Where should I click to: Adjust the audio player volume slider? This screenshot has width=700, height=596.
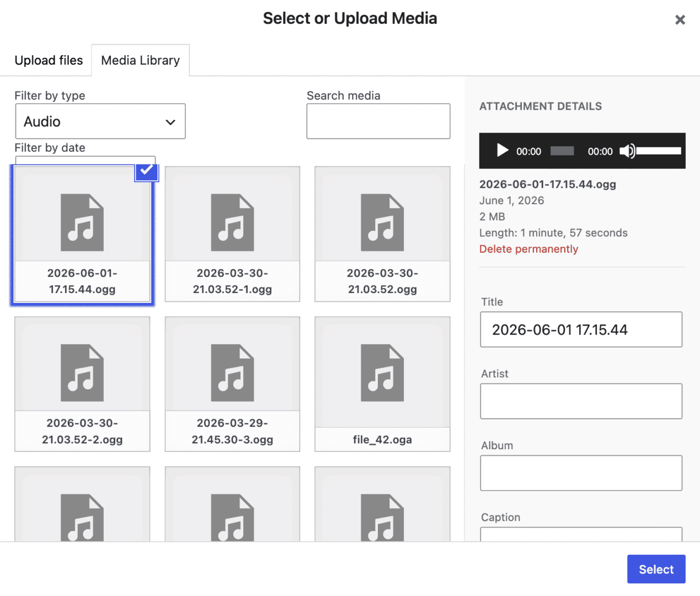click(x=659, y=151)
